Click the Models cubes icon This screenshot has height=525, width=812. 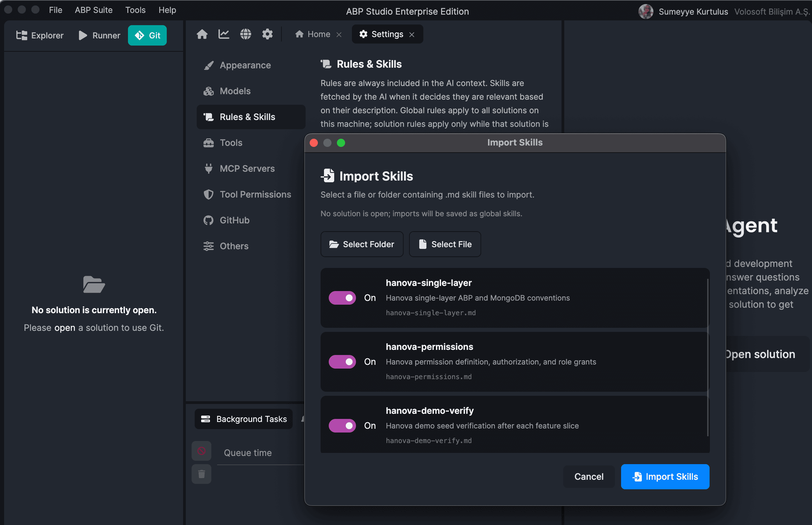click(x=209, y=91)
